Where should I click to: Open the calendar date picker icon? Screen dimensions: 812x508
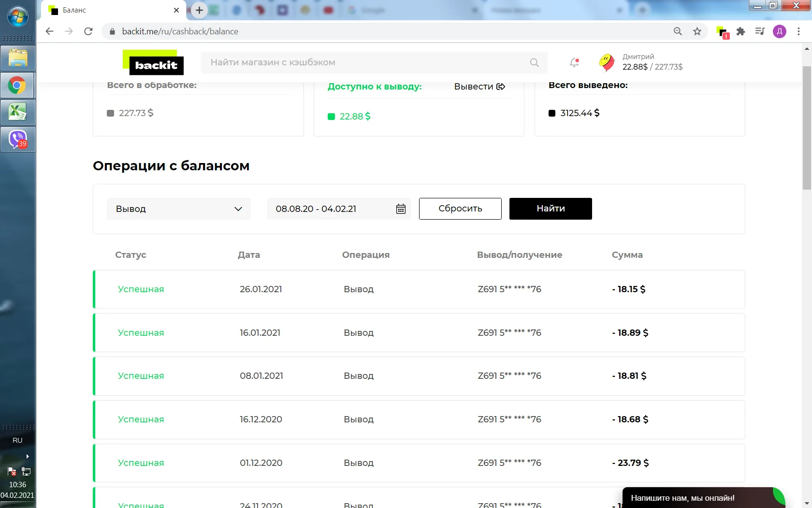(x=401, y=209)
